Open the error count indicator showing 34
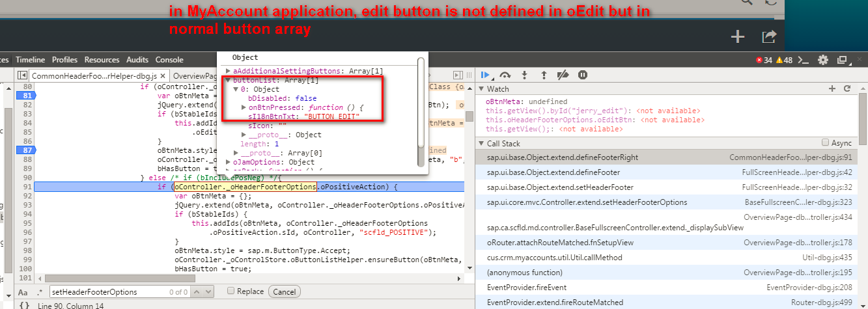This screenshot has height=309, width=868. pos(764,60)
